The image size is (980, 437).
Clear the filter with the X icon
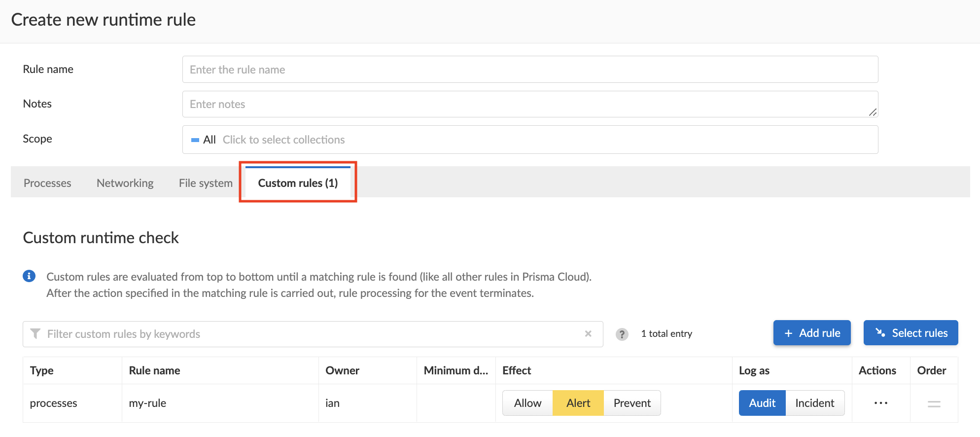588,334
